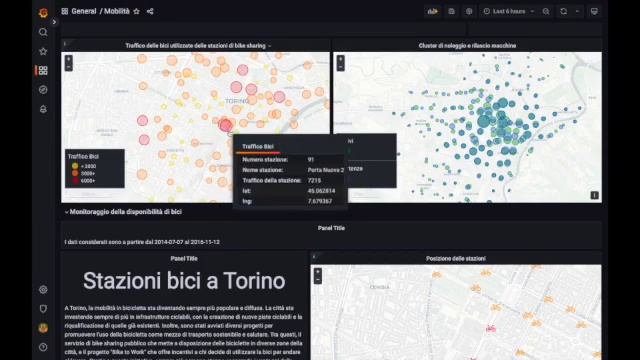Click the tooltip value Porta Nuova 2
The height and width of the screenshot is (360, 640).
[x=326, y=170]
